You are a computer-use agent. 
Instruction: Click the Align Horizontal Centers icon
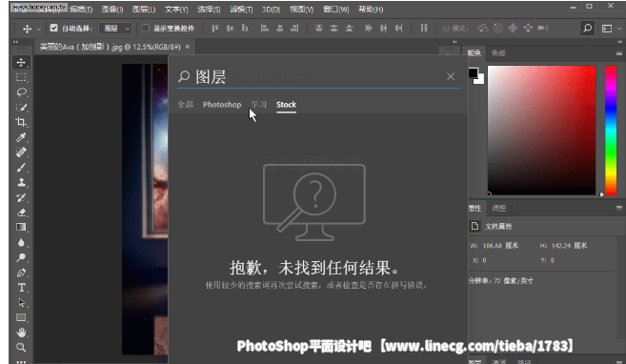tap(279, 28)
